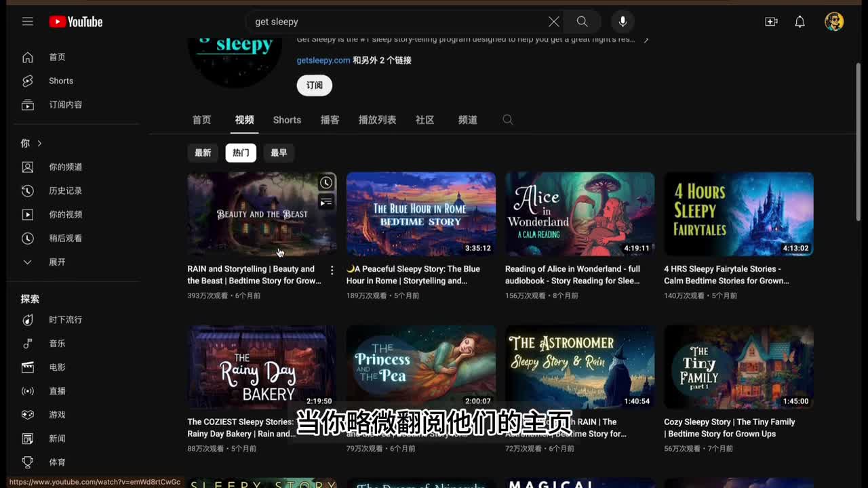Click the magnifier search button
Viewport: 868px width, 488px height.
click(x=582, y=22)
